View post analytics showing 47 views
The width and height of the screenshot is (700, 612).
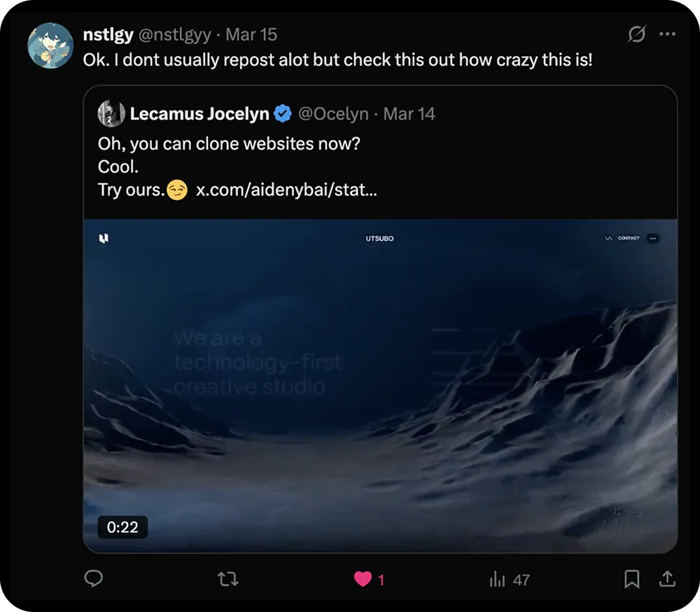coord(509,579)
